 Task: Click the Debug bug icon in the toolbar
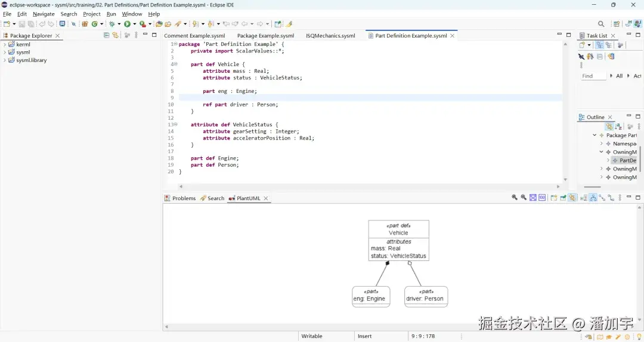tap(112, 24)
